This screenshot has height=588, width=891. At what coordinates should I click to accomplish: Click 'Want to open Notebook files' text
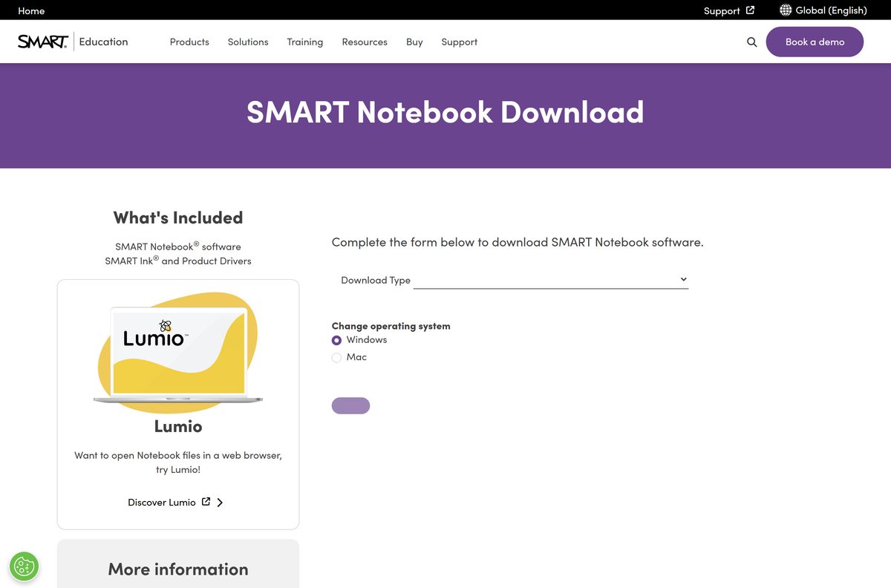(178, 462)
